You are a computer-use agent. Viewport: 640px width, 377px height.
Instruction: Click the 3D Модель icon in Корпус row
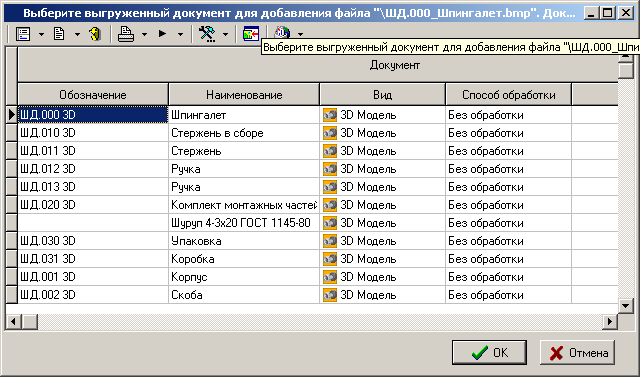point(330,277)
